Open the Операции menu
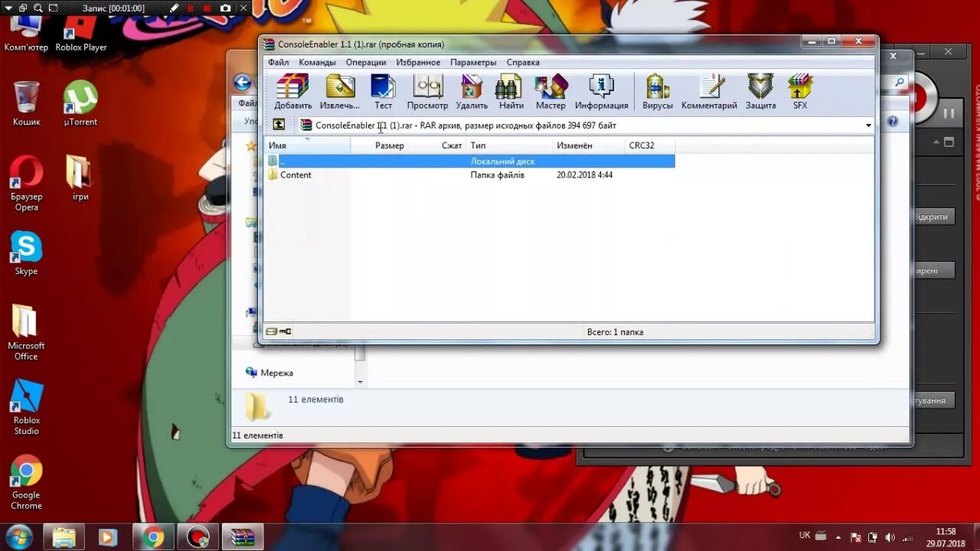This screenshot has height=551, width=980. pyautogui.click(x=366, y=62)
